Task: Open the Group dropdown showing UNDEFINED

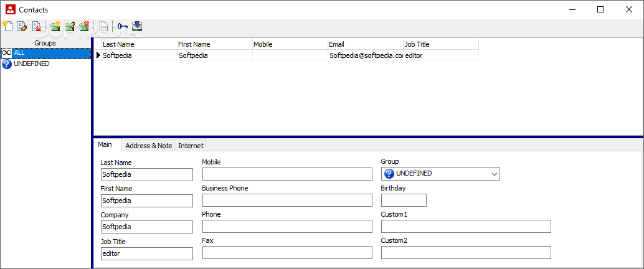Action: tap(440, 174)
